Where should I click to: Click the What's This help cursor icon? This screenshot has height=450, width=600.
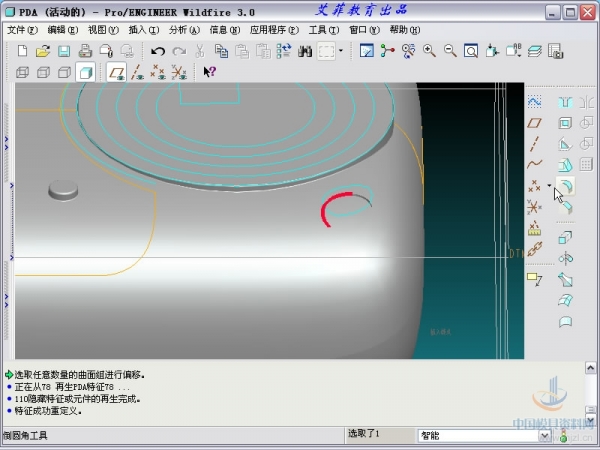point(209,72)
